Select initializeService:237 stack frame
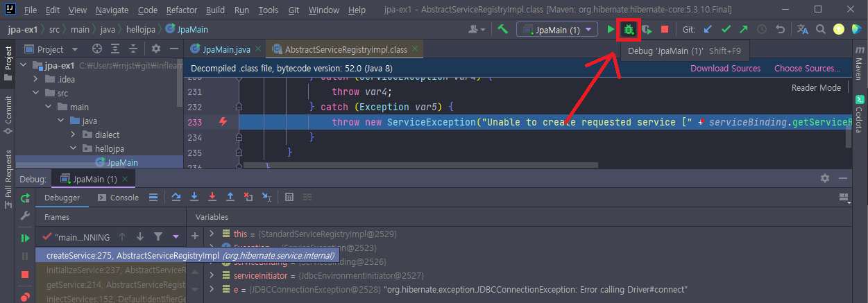 click(111, 270)
